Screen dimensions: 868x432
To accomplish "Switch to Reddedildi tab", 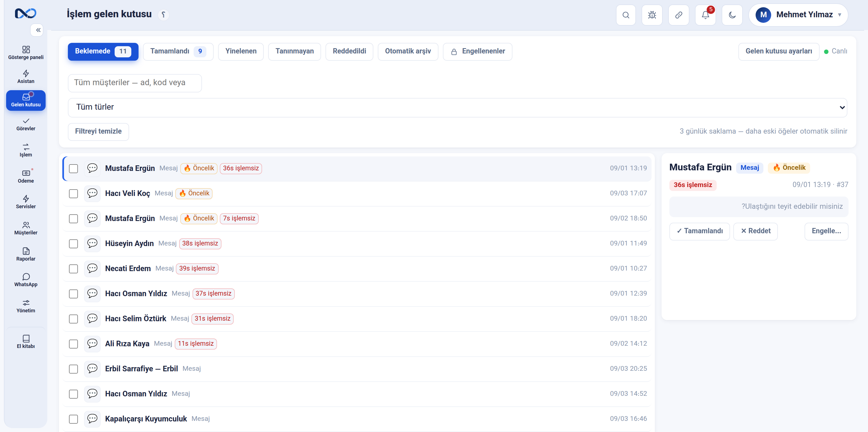I will (349, 51).
